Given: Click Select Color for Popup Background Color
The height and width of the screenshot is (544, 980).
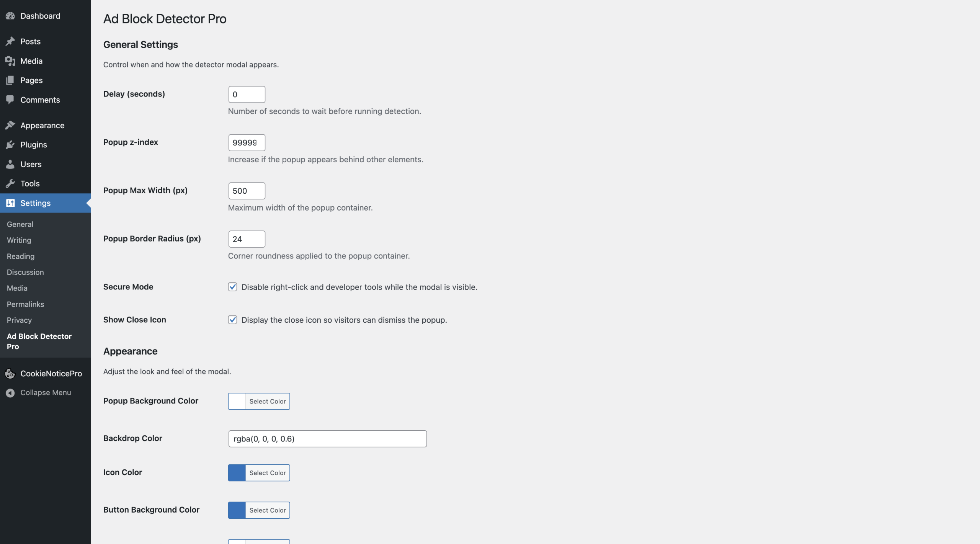Looking at the screenshot, I should [268, 401].
